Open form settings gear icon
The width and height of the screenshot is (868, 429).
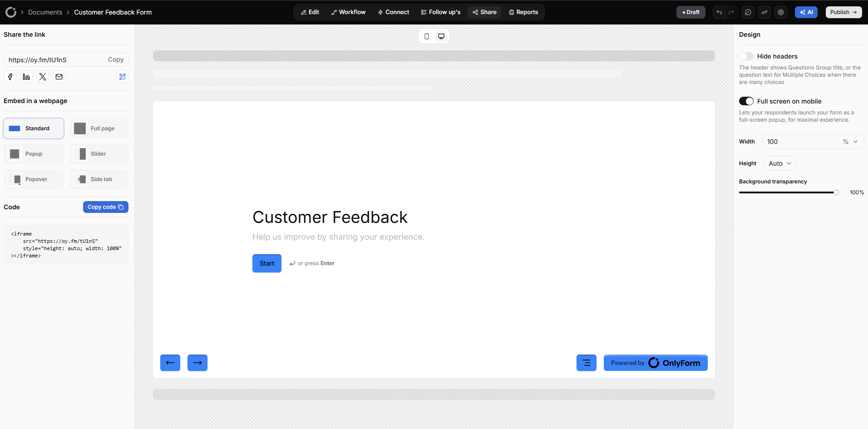[781, 12]
